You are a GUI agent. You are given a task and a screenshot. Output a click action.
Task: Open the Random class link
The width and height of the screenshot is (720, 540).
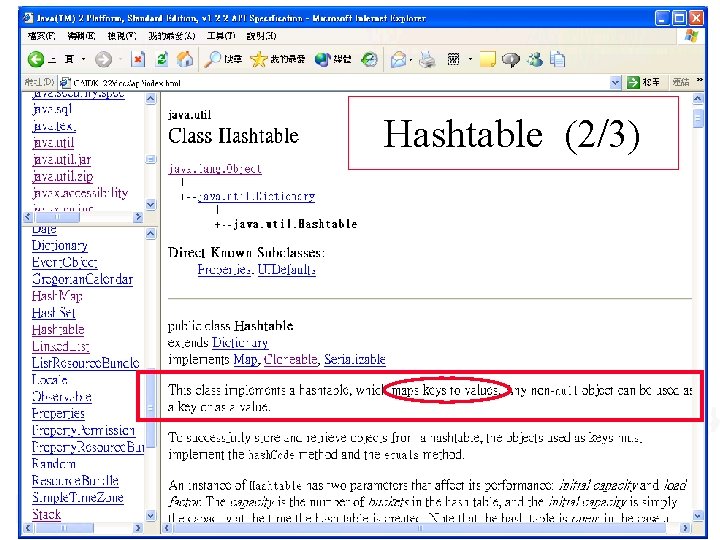[x=54, y=464]
